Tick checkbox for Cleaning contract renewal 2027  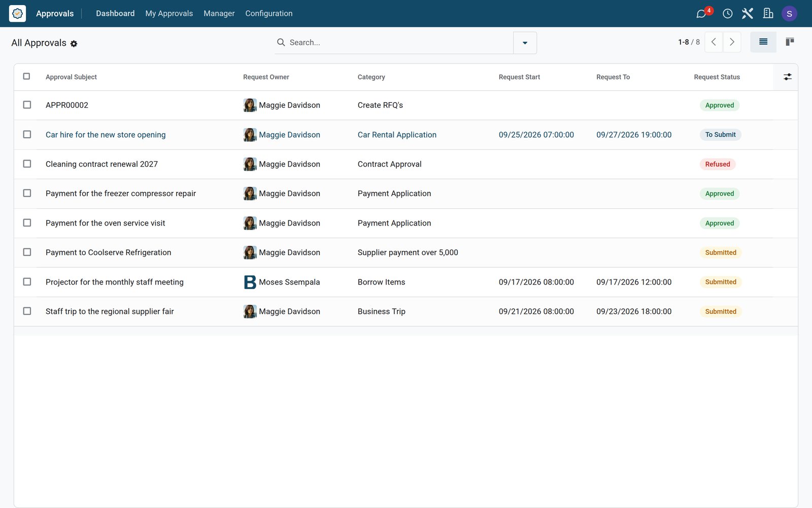click(x=27, y=164)
